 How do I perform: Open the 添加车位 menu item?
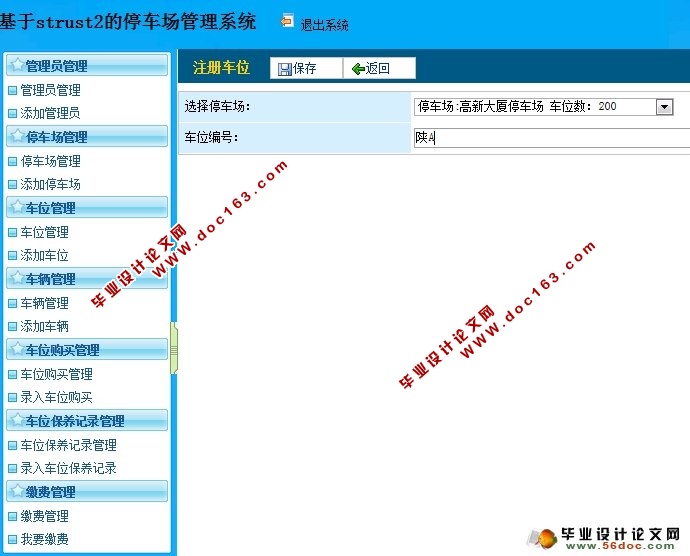click(44, 255)
